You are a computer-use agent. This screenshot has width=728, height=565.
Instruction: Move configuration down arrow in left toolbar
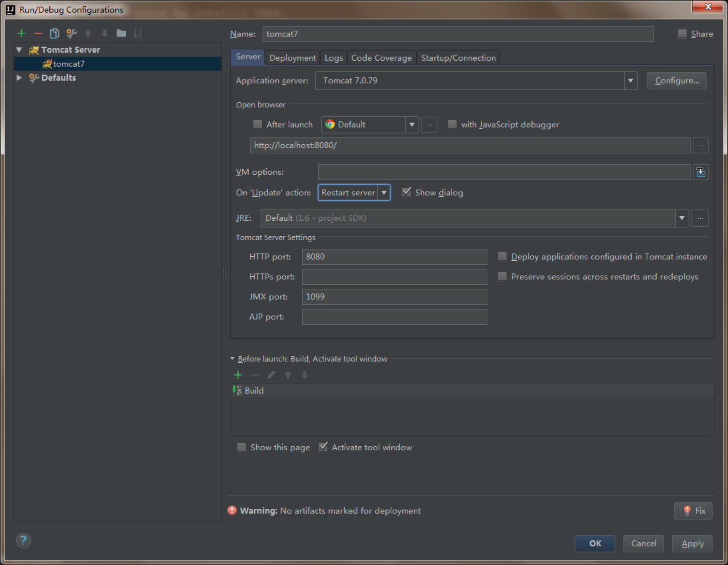pyautogui.click(x=105, y=33)
